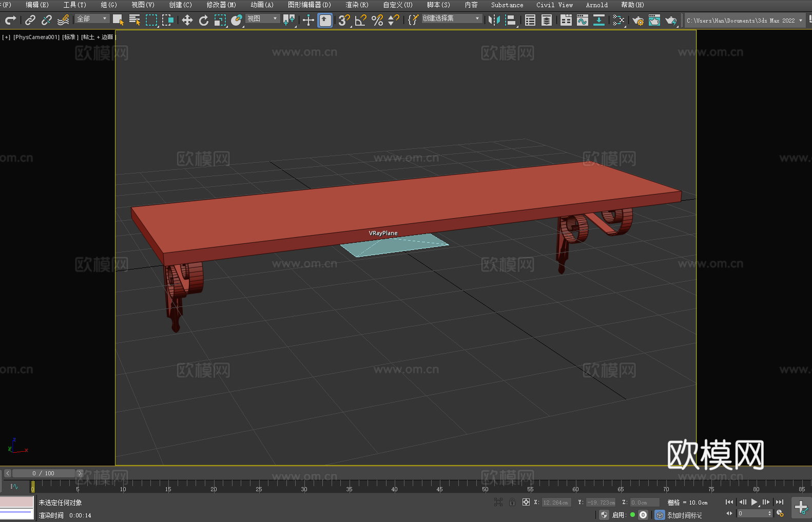812x522 pixels.
Task: Click the X coordinate field
Action: [556, 502]
